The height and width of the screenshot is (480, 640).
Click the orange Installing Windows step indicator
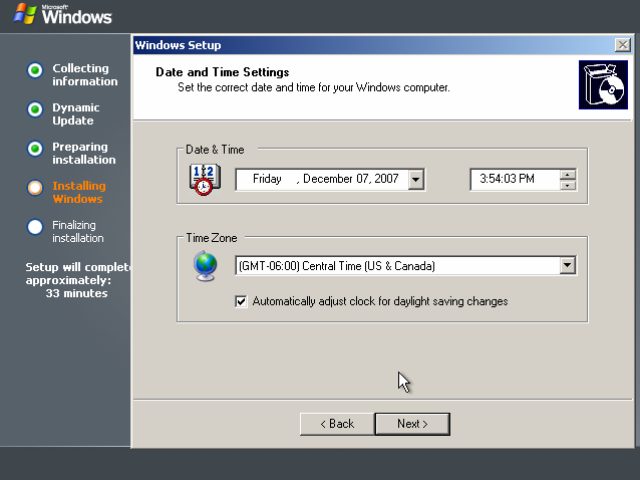[x=35, y=188]
